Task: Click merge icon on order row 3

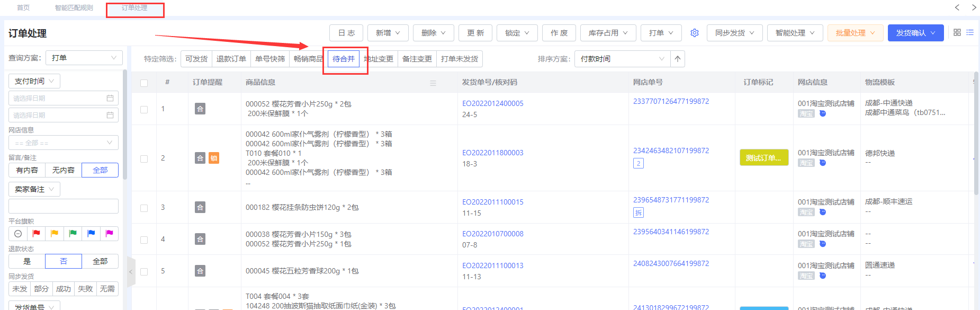Action: coord(200,207)
